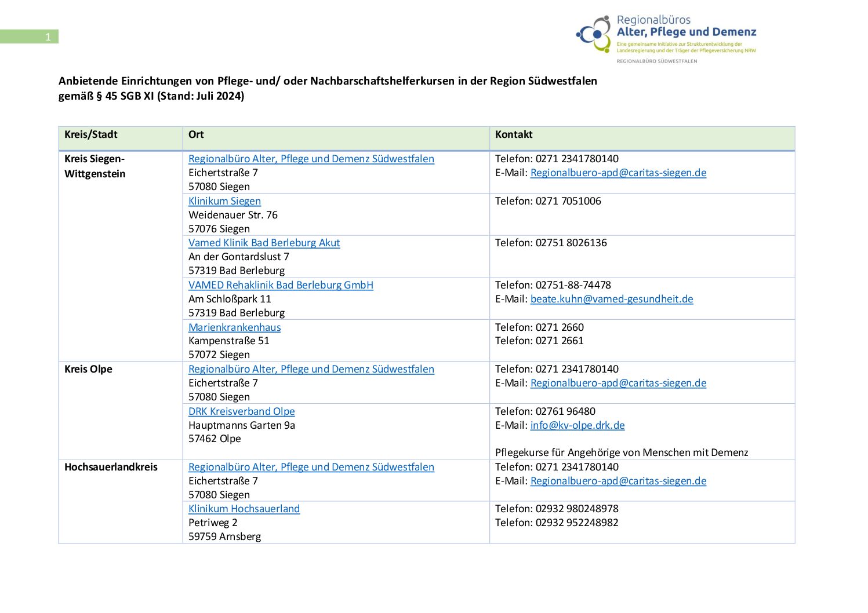Viewport: 868px width, 613px height.
Task: Open VAMED Rehaklinik Bad Berleburg GmbH link
Action: 281,285
